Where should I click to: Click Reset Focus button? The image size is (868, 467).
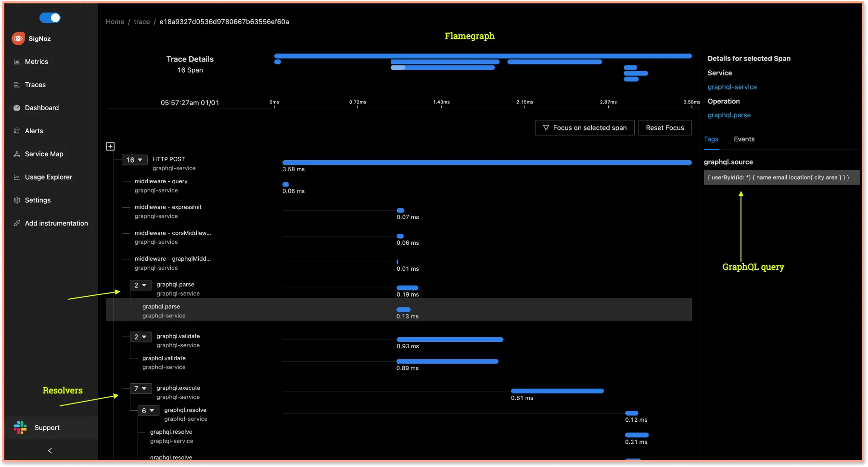[665, 128]
